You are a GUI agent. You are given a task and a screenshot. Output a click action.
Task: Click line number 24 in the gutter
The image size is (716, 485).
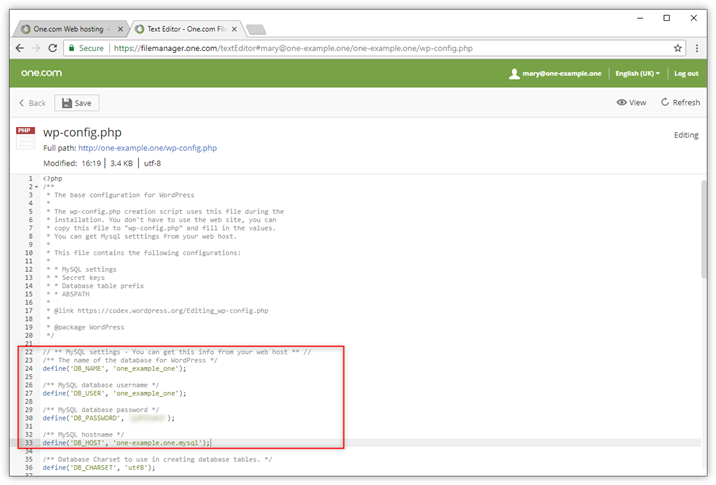click(29, 369)
